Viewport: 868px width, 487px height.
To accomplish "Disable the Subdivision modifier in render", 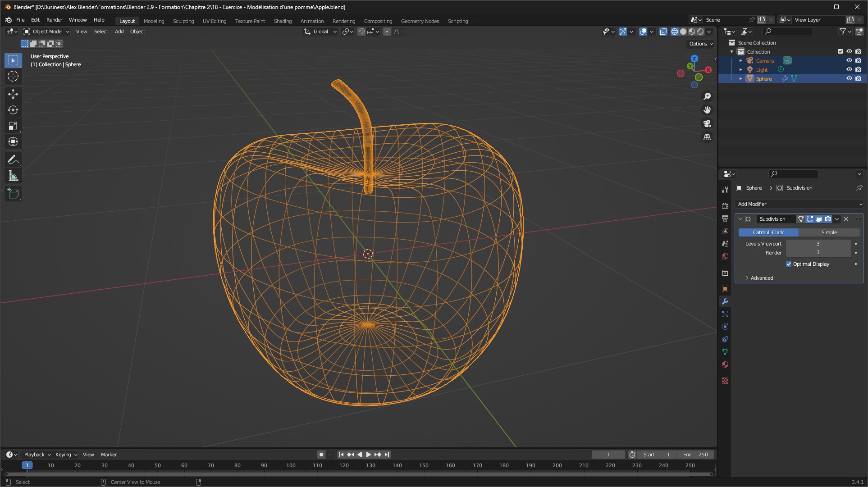I will (x=828, y=219).
